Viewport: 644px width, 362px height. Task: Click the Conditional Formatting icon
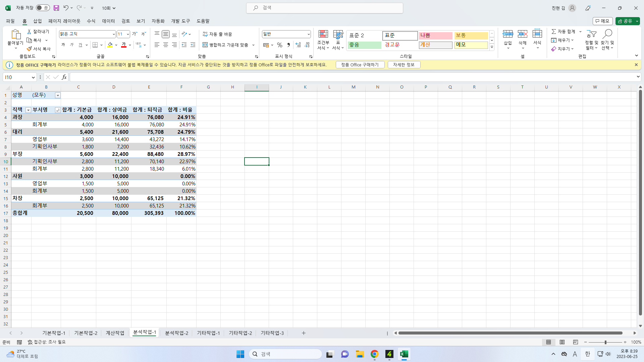point(323,35)
